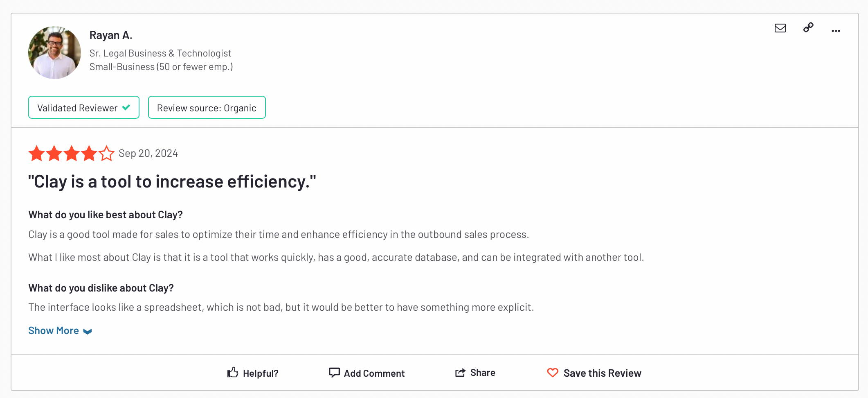Click the Validated Reviewer badge
This screenshot has width=868, height=398.
tap(84, 107)
